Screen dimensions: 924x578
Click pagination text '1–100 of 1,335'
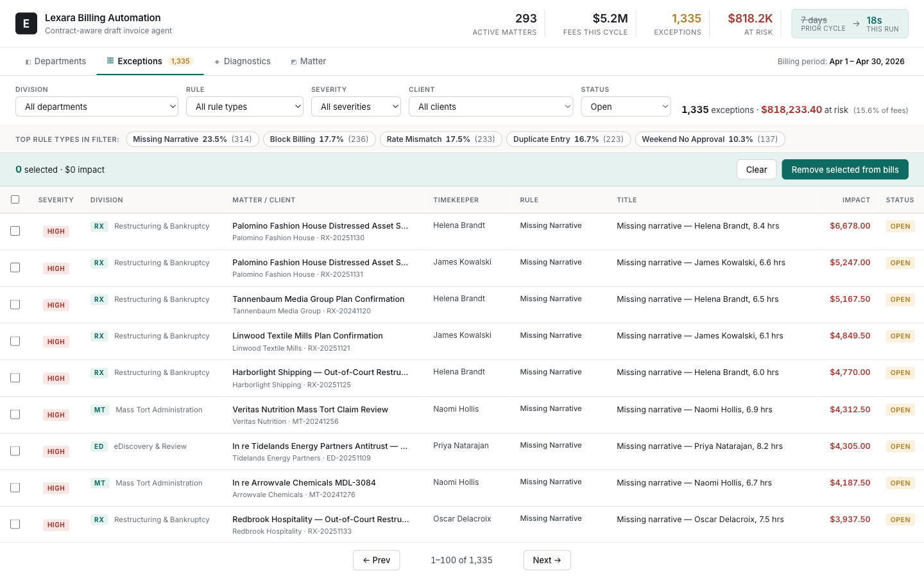pos(461,561)
